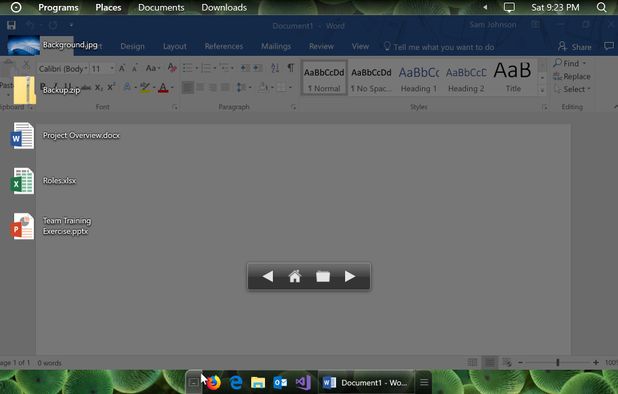Screen dimensions: 618x394
Task: Click the red Font Color button
Action: (x=163, y=87)
